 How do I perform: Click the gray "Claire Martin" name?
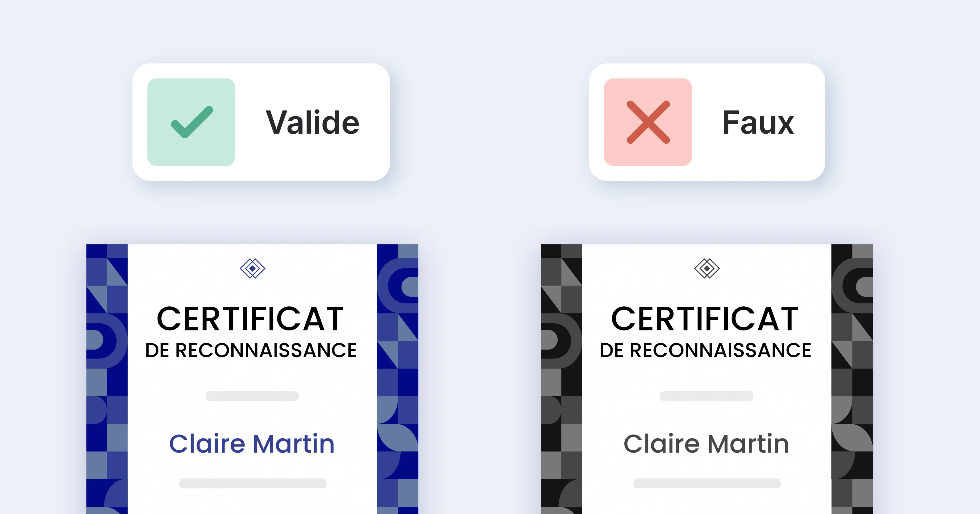(x=706, y=444)
